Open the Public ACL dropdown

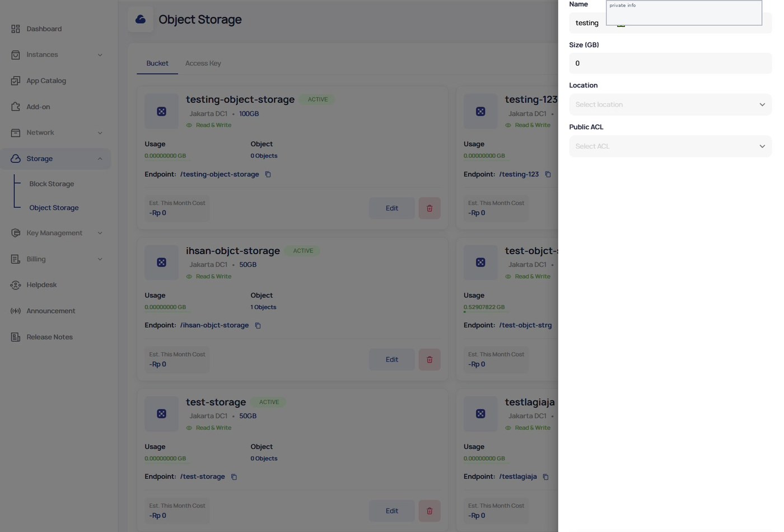click(x=670, y=146)
